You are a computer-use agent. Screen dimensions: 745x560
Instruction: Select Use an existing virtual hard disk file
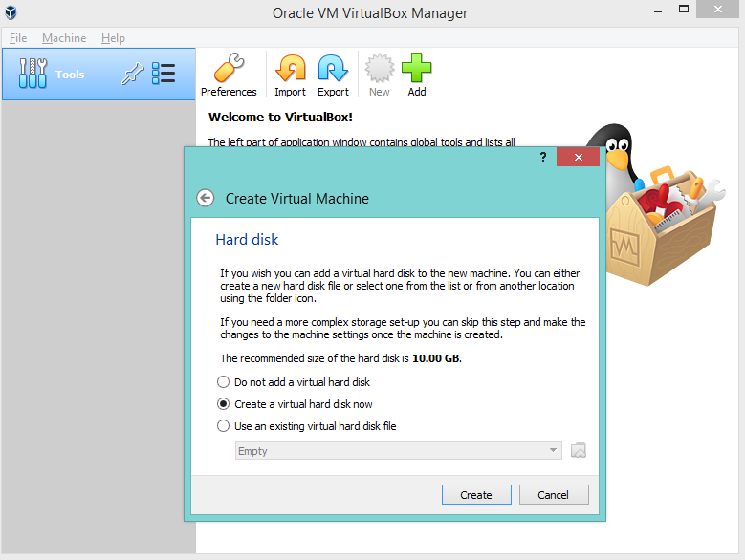(x=306, y=426)
